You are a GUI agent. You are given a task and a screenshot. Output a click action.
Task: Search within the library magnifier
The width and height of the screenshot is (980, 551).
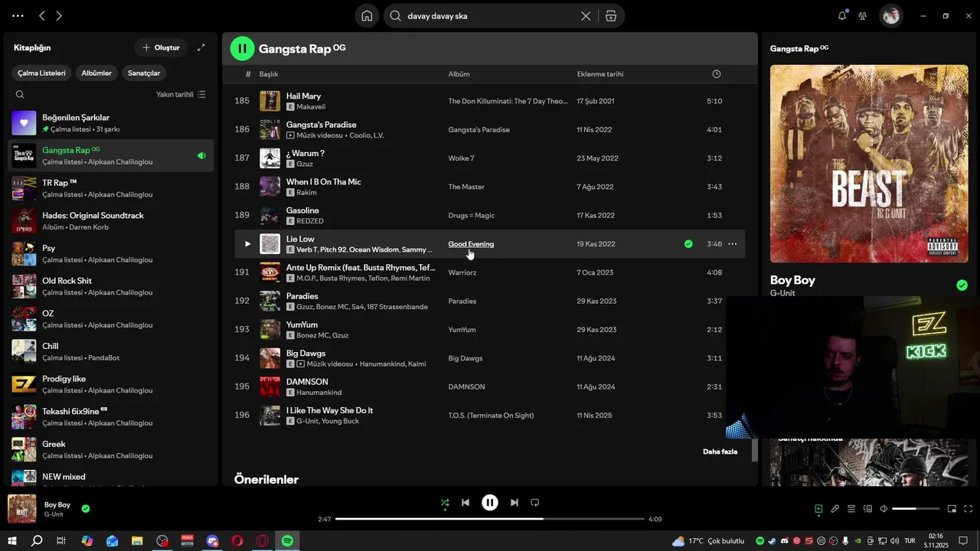click(20, 94)
